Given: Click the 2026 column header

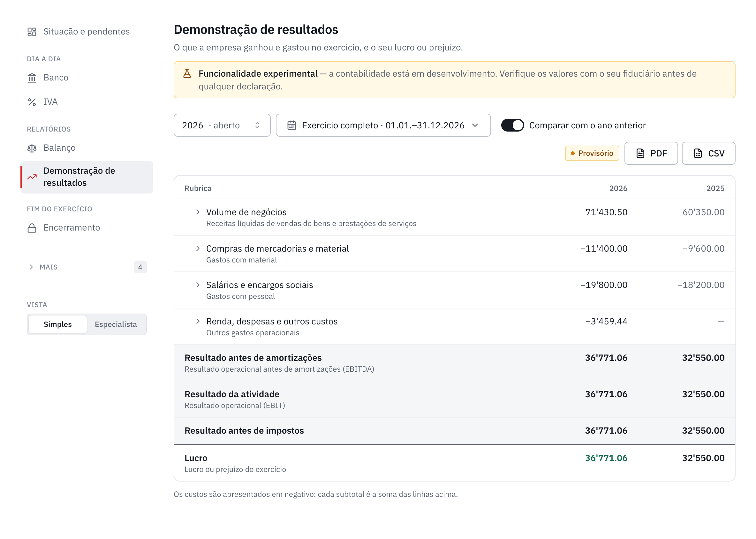Looking at the screenshot, I should 618,188.
